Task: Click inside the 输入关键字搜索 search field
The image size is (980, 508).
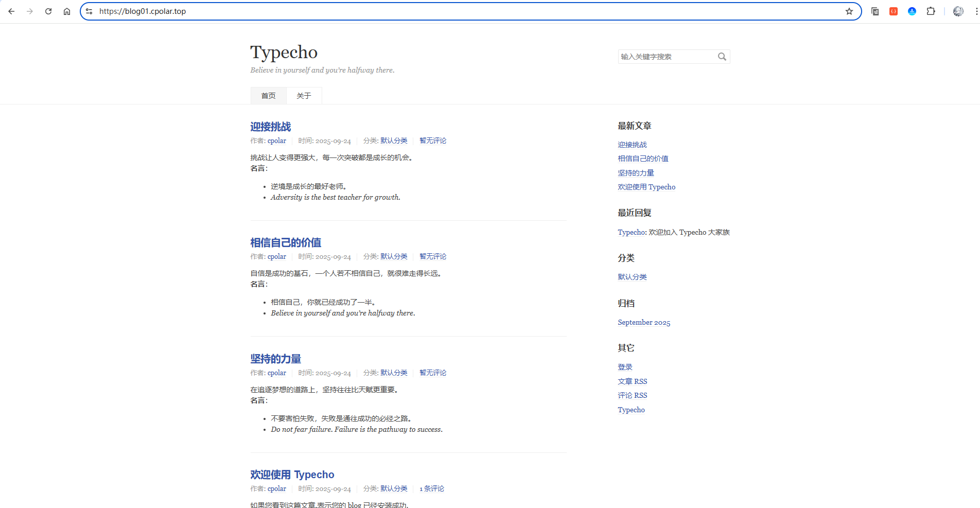Action: tap(664, 57)
